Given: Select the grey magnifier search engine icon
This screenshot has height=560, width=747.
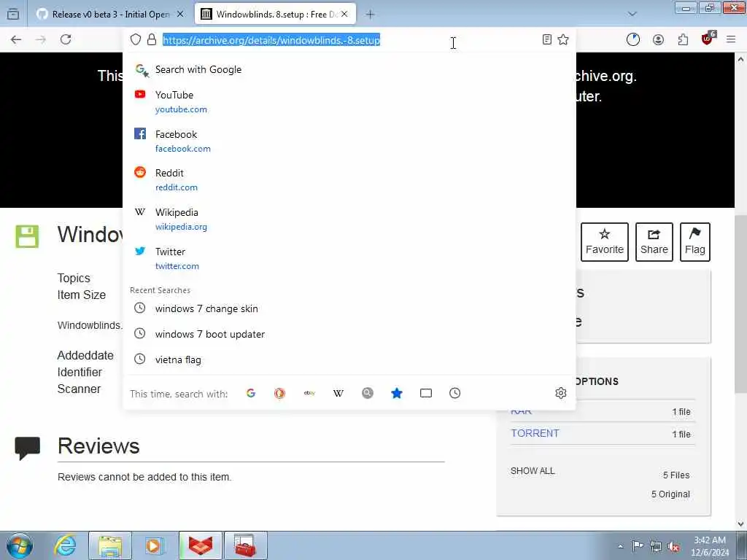Looking at the screenshot, I should (368, 393).
